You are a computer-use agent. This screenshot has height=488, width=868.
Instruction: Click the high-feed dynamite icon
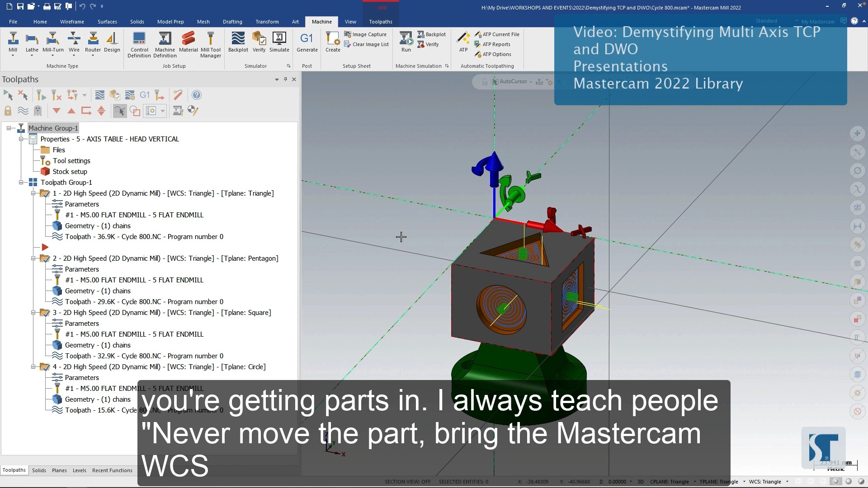(178, 95)
